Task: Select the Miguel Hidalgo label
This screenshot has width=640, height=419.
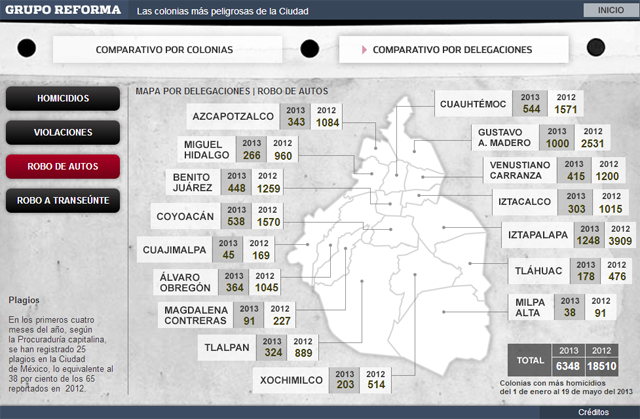Action: click(x=208, y=150)
